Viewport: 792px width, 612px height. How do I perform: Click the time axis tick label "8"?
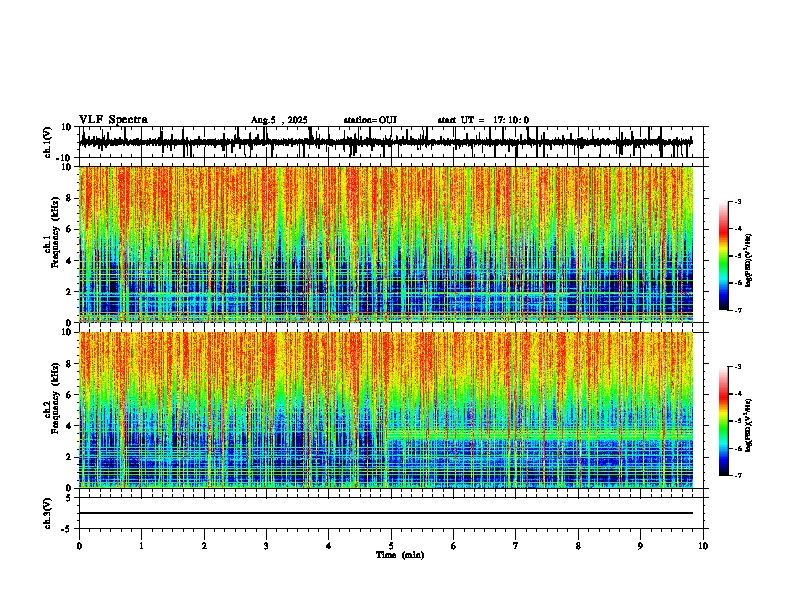578,546
